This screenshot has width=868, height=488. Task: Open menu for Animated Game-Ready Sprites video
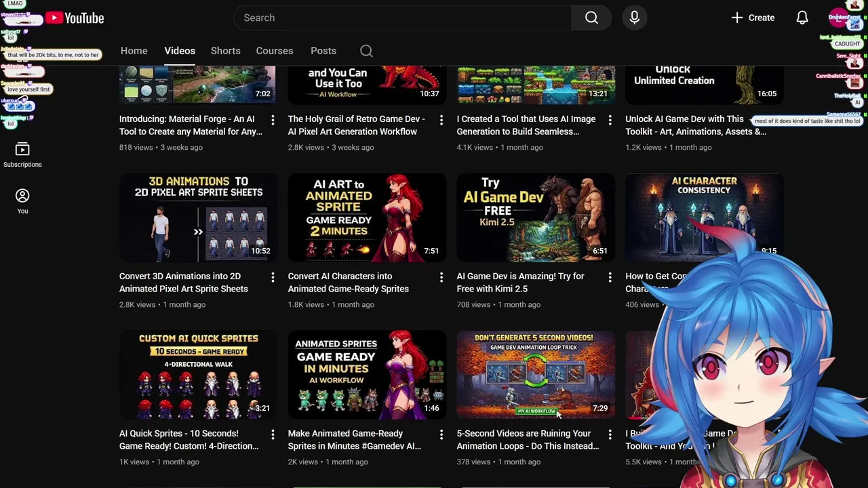pyautogui.click(x=441, y=434)
